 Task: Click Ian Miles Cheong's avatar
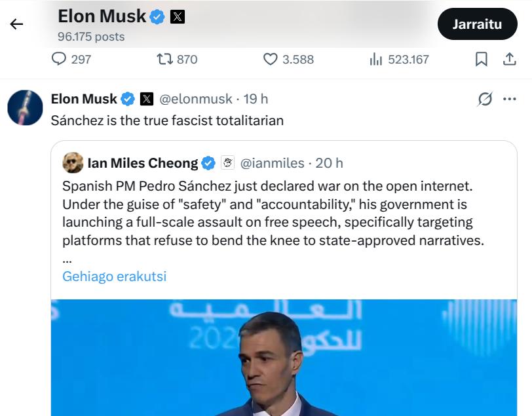tap(73, 163)
